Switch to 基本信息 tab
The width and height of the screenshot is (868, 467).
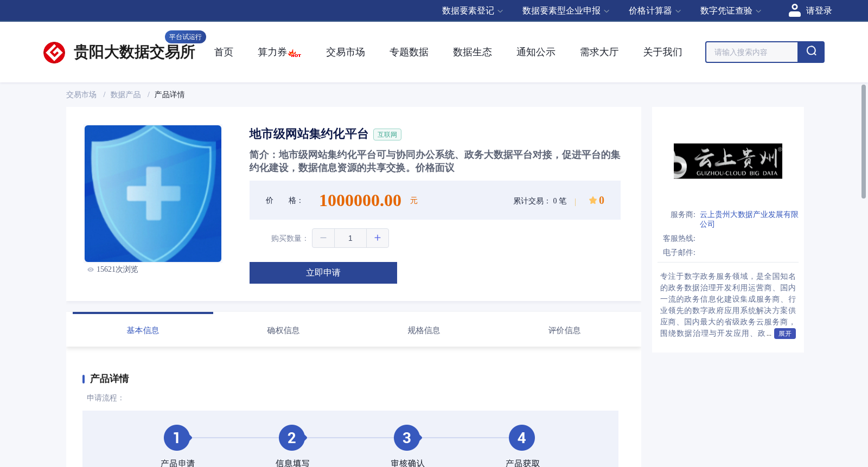click(x=143, y=330)
